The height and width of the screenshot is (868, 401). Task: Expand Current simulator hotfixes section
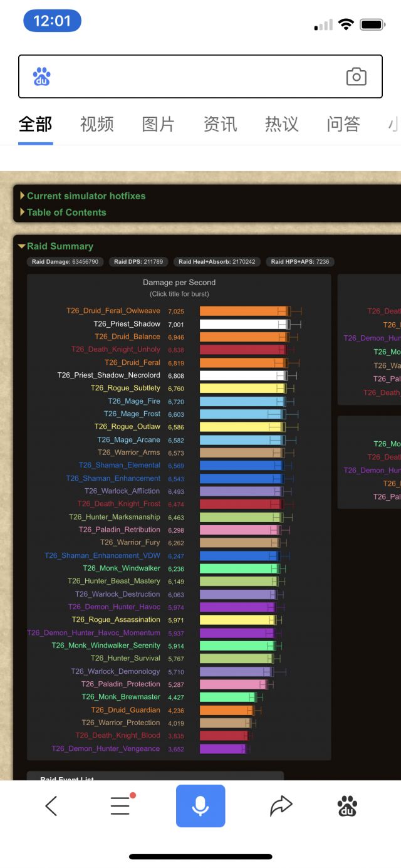[86, 196]
